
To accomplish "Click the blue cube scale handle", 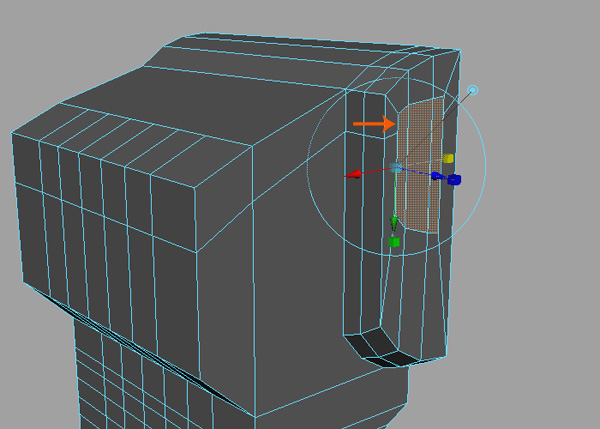I will [x=454, y=180].
